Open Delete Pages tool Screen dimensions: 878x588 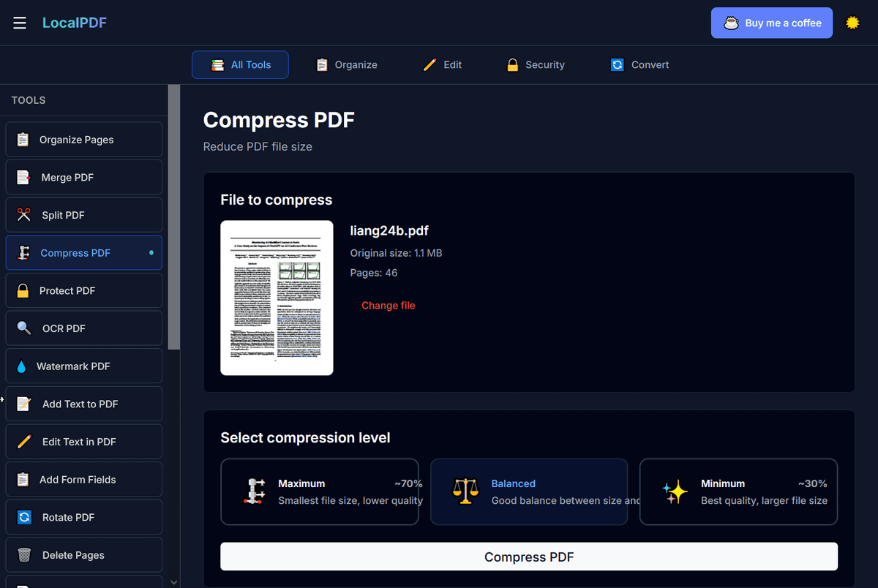(84, 555)
